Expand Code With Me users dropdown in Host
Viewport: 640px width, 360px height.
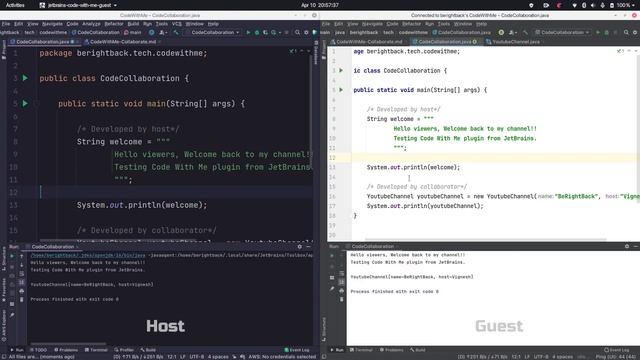tap(163, 32)
